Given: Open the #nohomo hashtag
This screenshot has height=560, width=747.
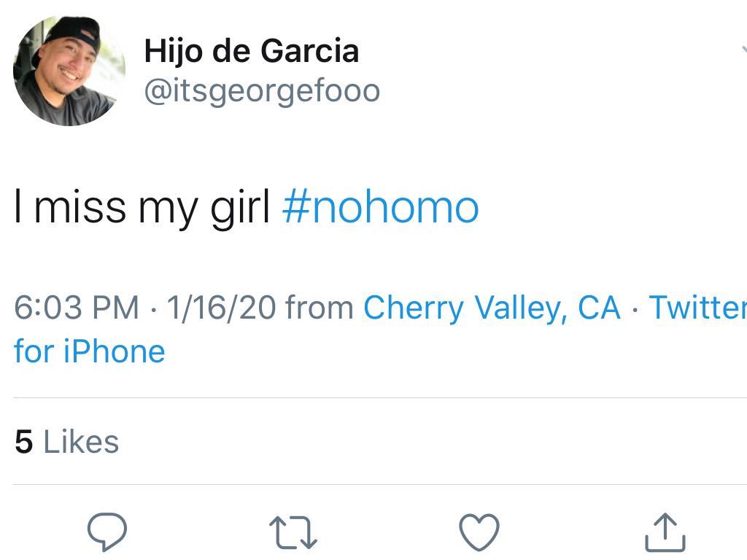Looking at the screenshot, I should 380,207.
